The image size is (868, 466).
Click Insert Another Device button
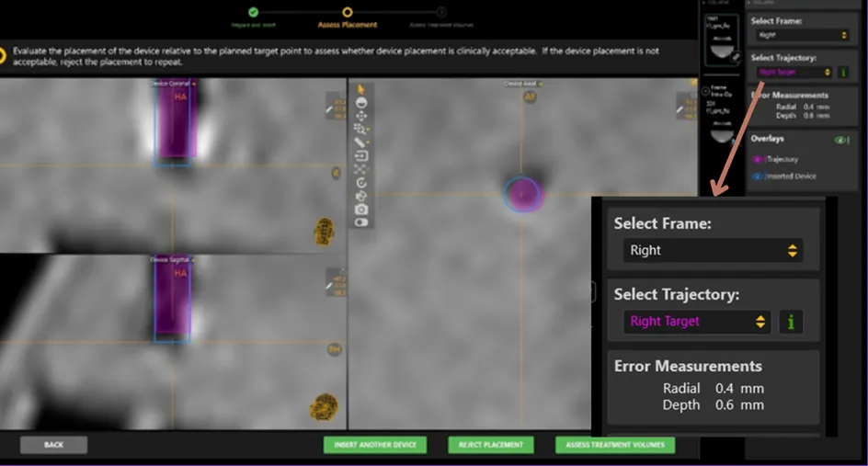pyautogui.click(x=374, y=445)
